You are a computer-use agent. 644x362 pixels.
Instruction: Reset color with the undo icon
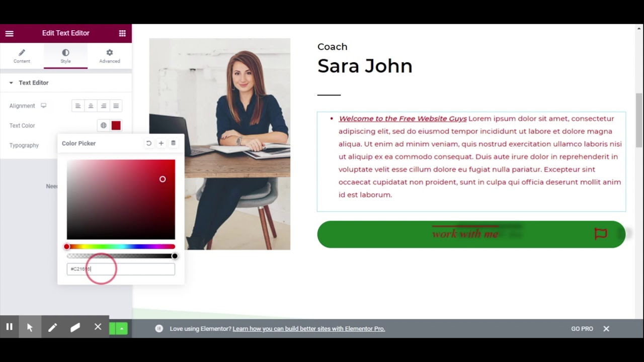pyautogui.click(x=149, y=143)
